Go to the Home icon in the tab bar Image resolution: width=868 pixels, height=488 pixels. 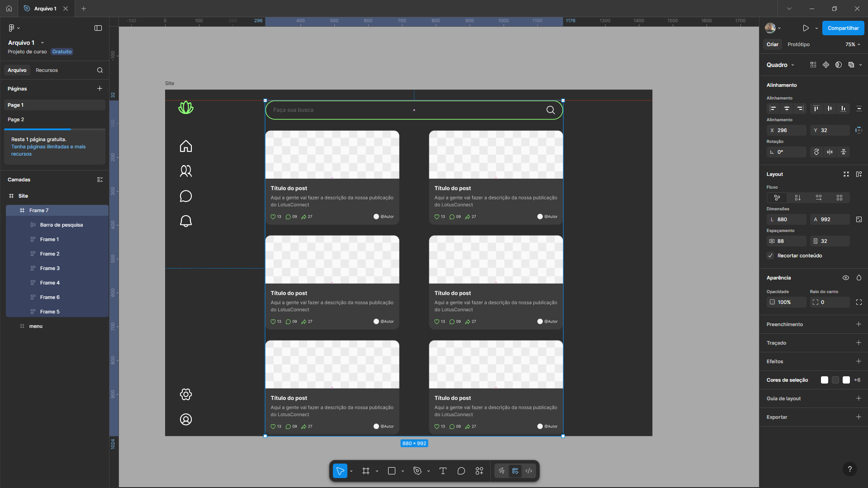pyautogui.click(x=9, y=9)
